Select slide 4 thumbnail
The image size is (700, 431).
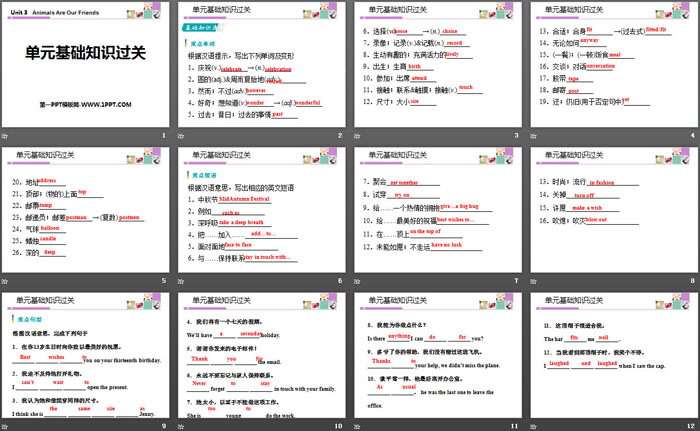614,64
